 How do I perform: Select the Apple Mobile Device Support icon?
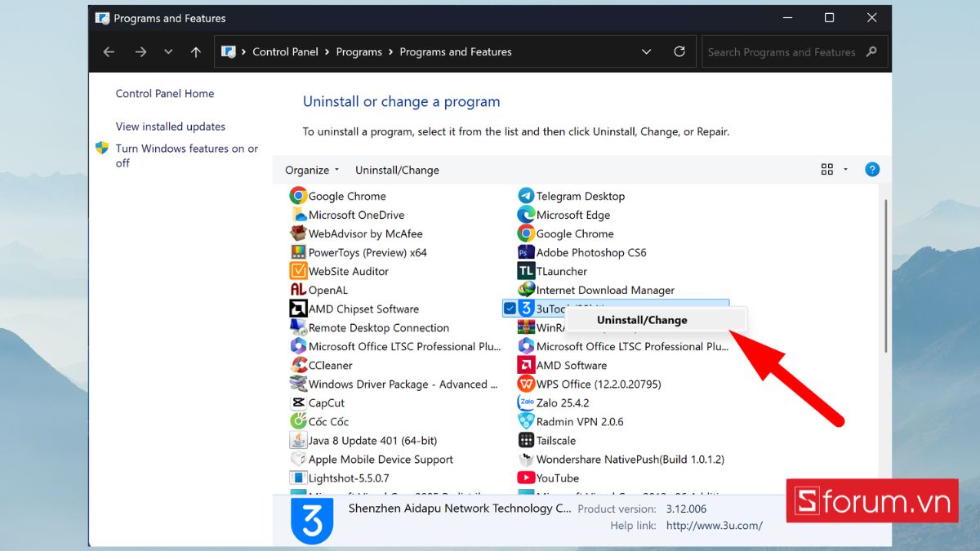click(x=298, y=459)
